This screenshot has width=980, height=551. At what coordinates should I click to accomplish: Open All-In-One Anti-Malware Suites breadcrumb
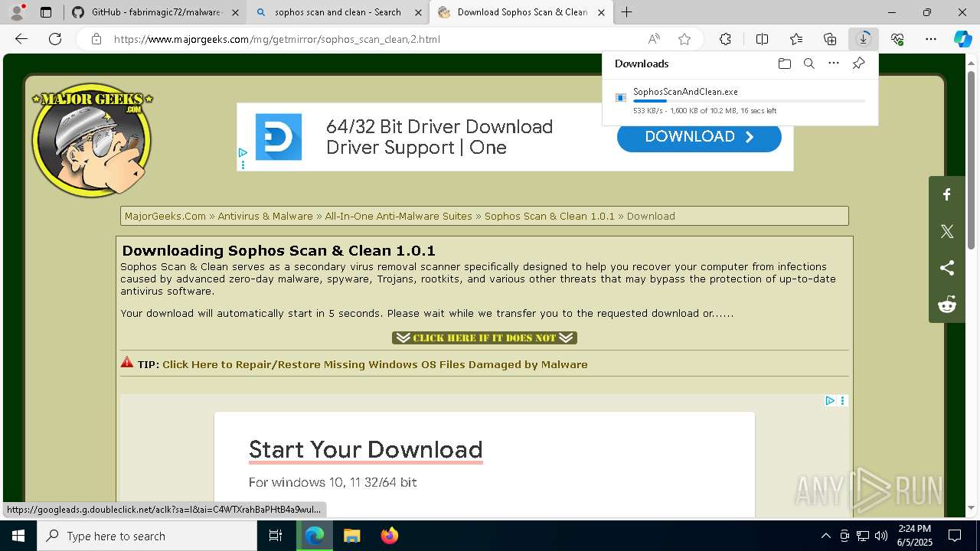[398, 216]
